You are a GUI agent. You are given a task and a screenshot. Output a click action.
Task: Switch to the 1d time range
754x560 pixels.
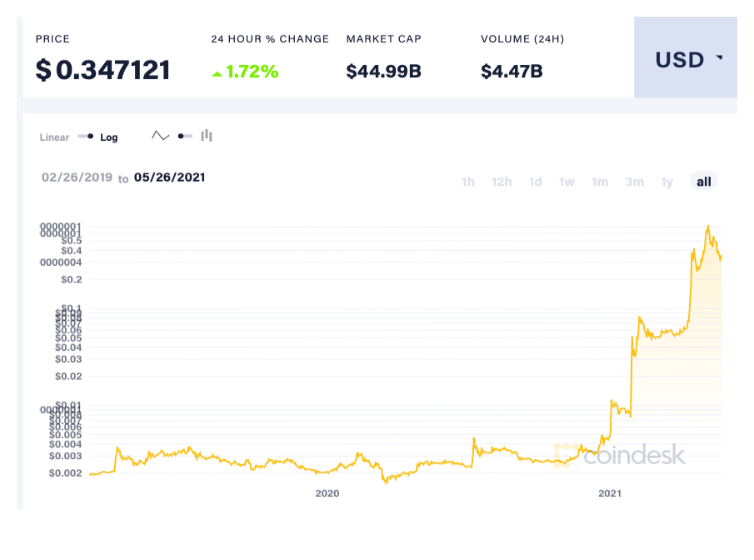(536, 182)
